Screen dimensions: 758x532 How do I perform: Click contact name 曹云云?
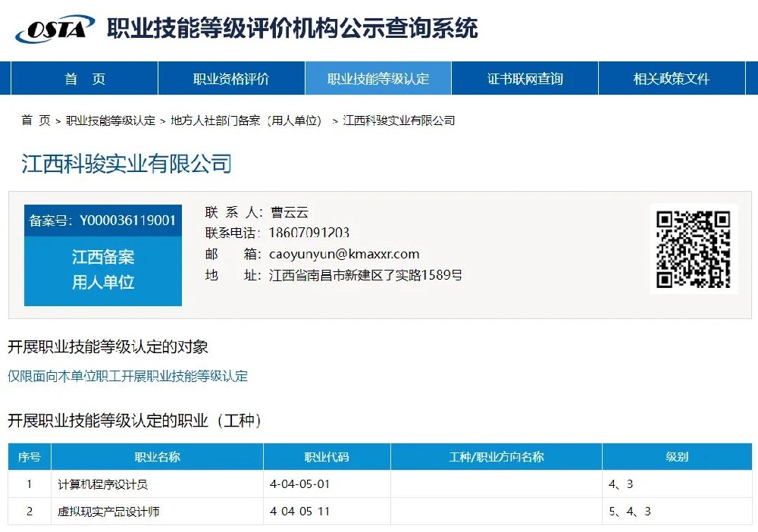[x=289, y=212]
